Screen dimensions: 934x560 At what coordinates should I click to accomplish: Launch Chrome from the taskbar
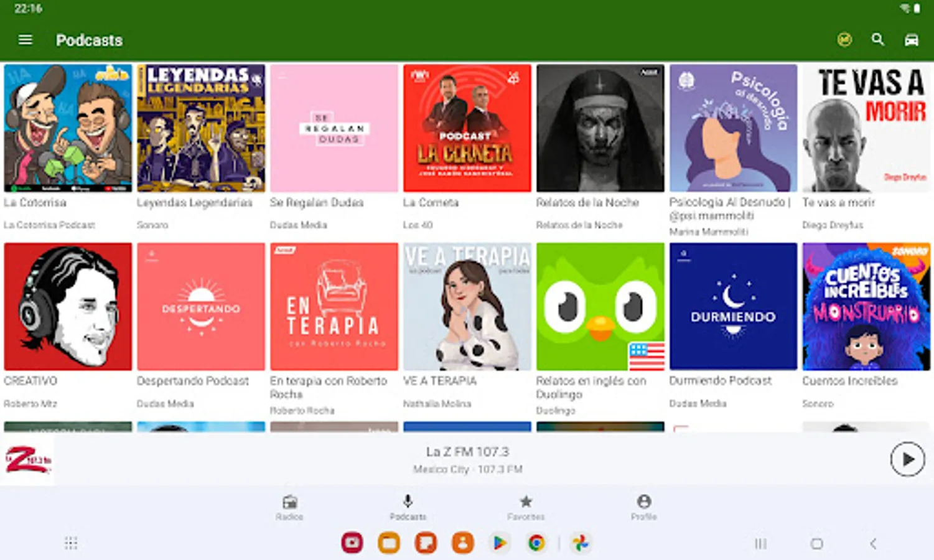click(x=536, y=543)
